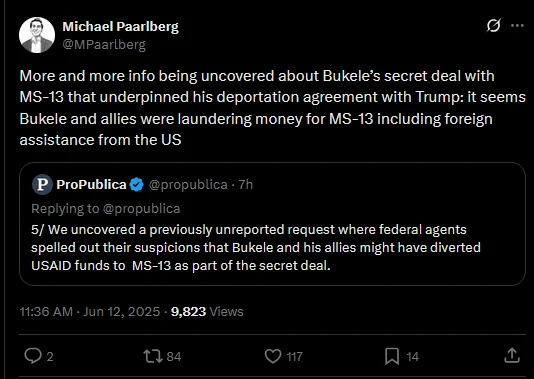Open Michael Paarlberg's profile picture
The width and height of the screenshot is (534, 379).
point(37,35)
